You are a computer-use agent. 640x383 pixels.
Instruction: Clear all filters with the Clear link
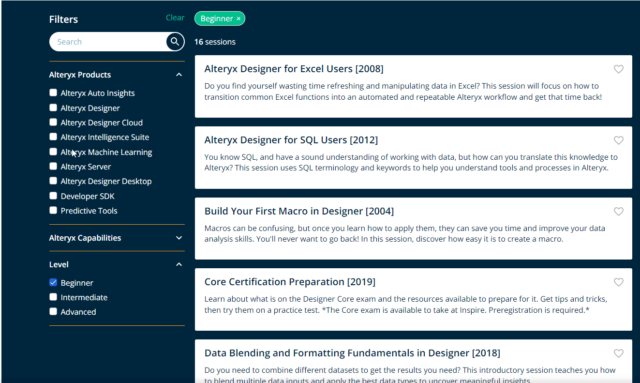coord(175,18)
